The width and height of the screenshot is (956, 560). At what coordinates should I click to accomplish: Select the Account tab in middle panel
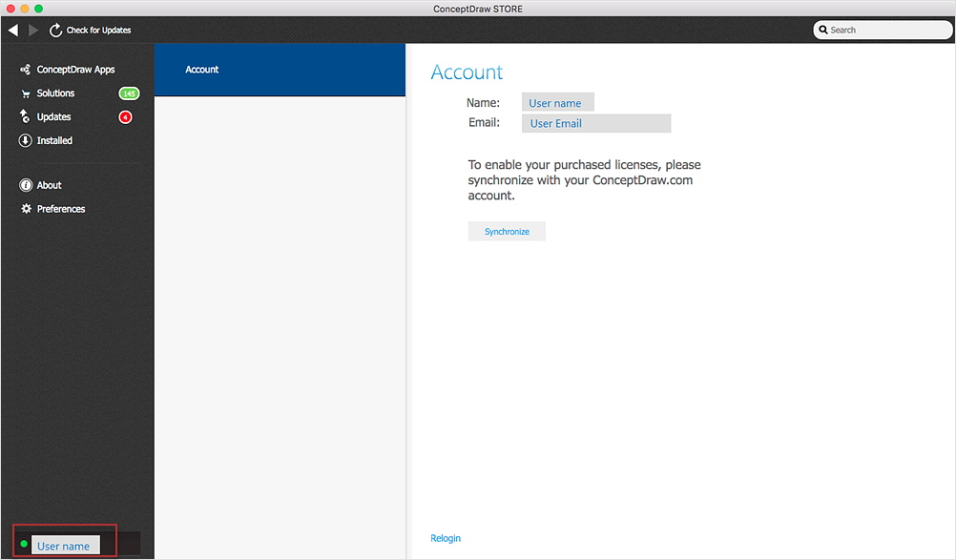click(x=280, y=70)
